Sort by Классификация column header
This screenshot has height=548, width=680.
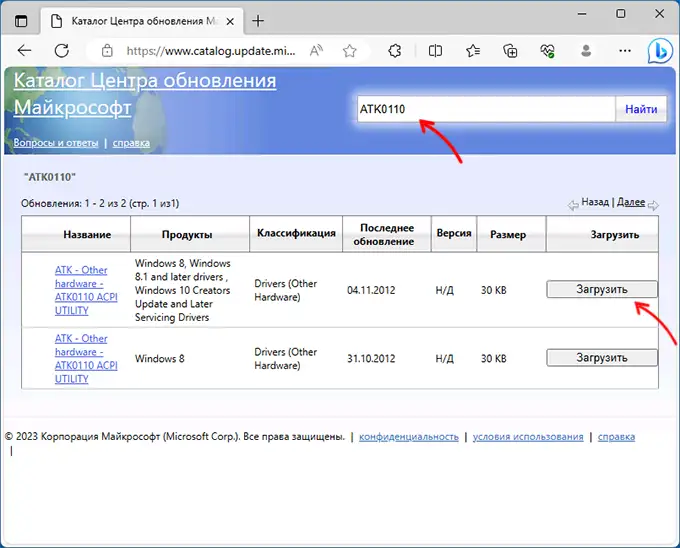(x=296, y=233)
